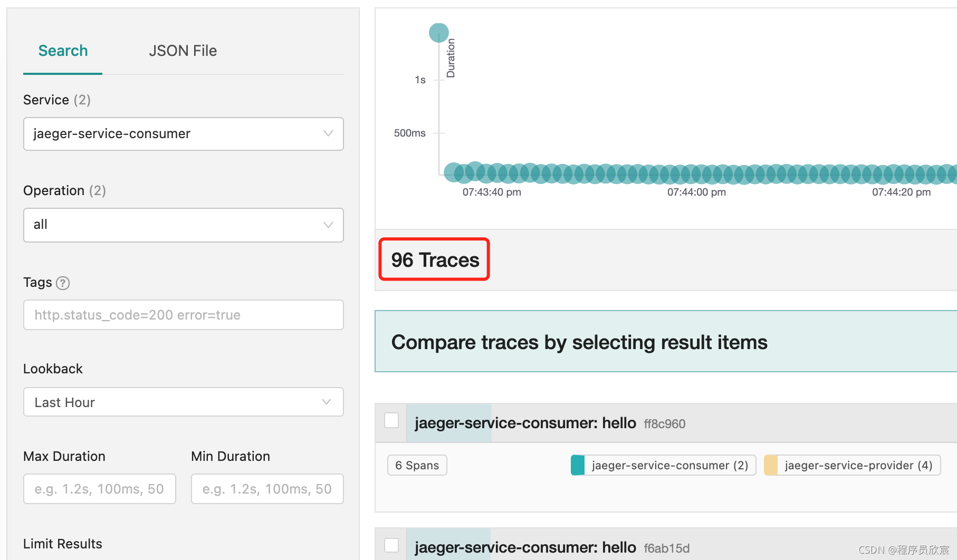
Task: Click the Operation dropdown chevron arrow
Action: pyautogui.click(x=328, y=225)
